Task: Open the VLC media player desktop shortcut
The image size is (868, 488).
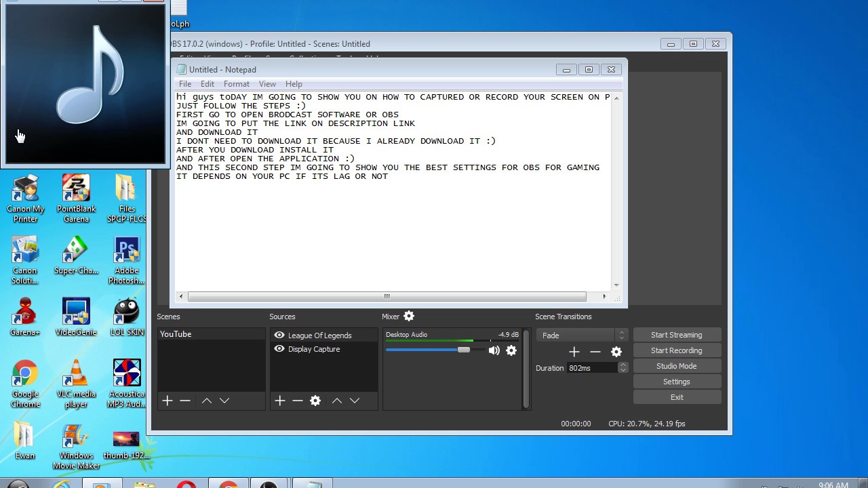Action: 76,384
